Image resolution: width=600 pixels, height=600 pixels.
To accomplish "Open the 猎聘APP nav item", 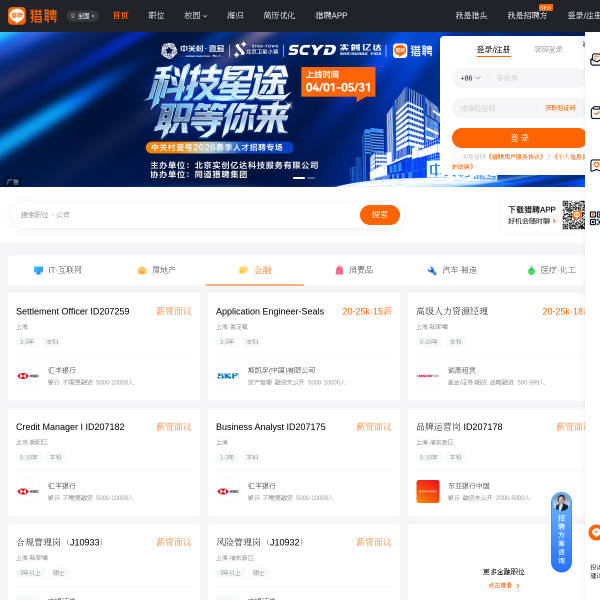I will pos(331,16).
